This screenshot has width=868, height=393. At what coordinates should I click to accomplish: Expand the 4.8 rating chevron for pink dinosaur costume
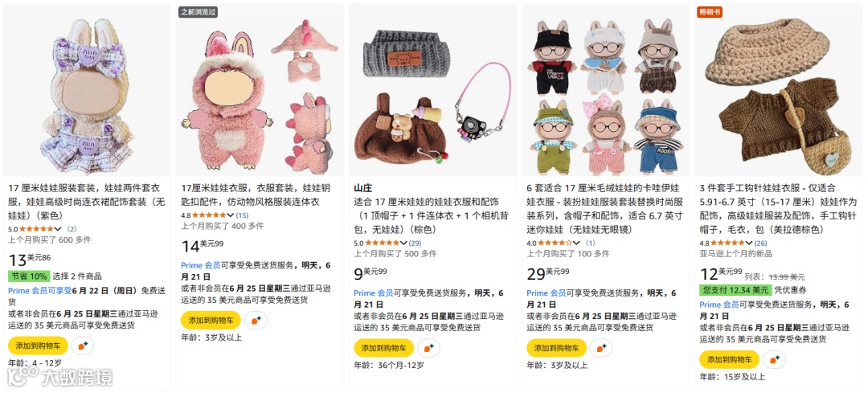[231, 215]
